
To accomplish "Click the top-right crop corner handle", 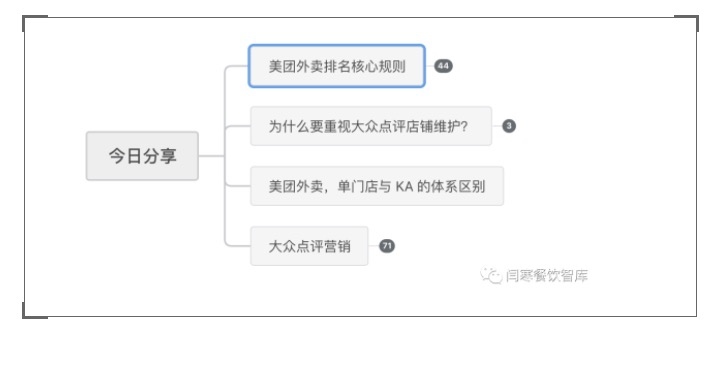I will click(x=687, y=23).
